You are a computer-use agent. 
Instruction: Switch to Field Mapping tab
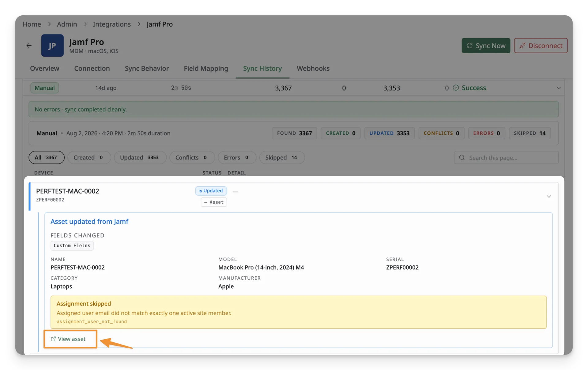click(x=206, y=68)
